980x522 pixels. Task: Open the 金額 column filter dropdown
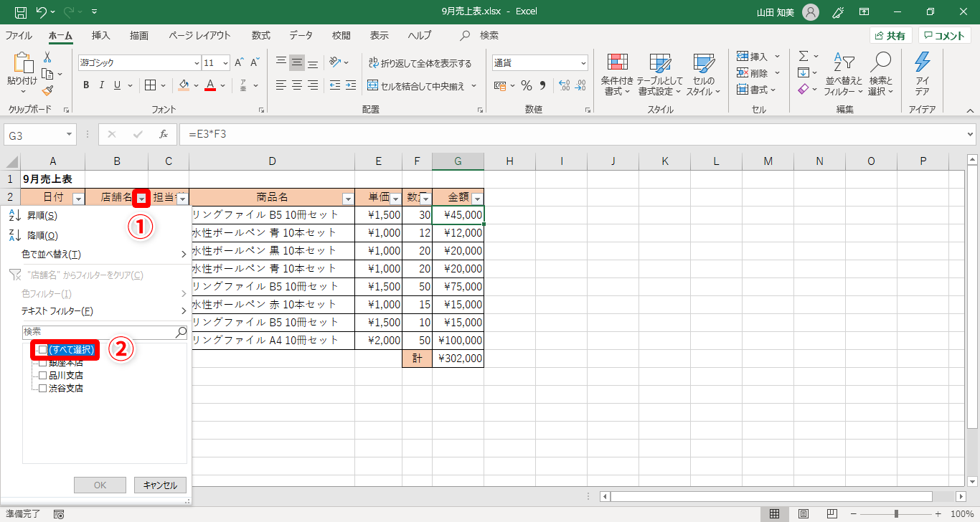(x=477, y=199)
